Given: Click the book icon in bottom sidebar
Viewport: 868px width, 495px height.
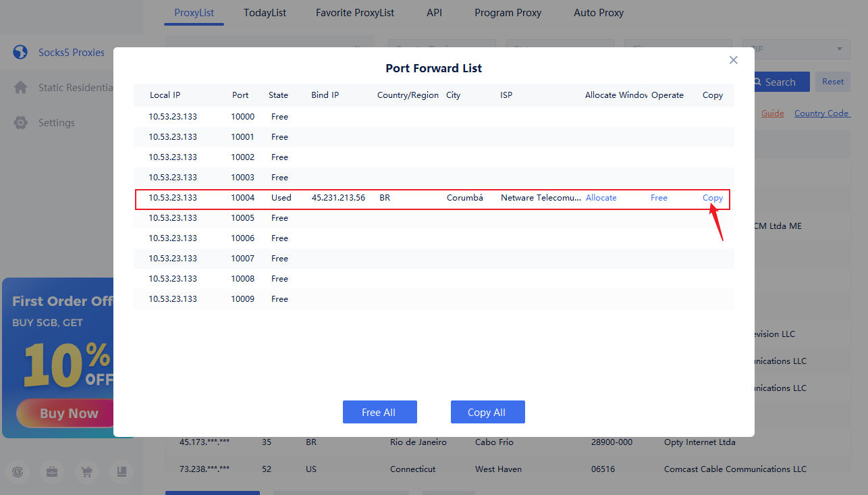Looking at the screenshot, I should pyautogui.click(x=121, y=473).
